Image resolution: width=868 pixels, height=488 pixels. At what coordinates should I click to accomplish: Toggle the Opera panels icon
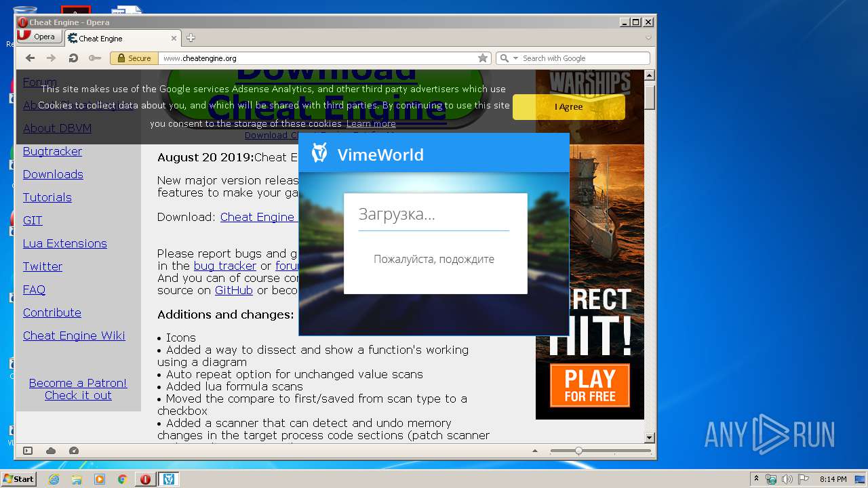[28, 451]
